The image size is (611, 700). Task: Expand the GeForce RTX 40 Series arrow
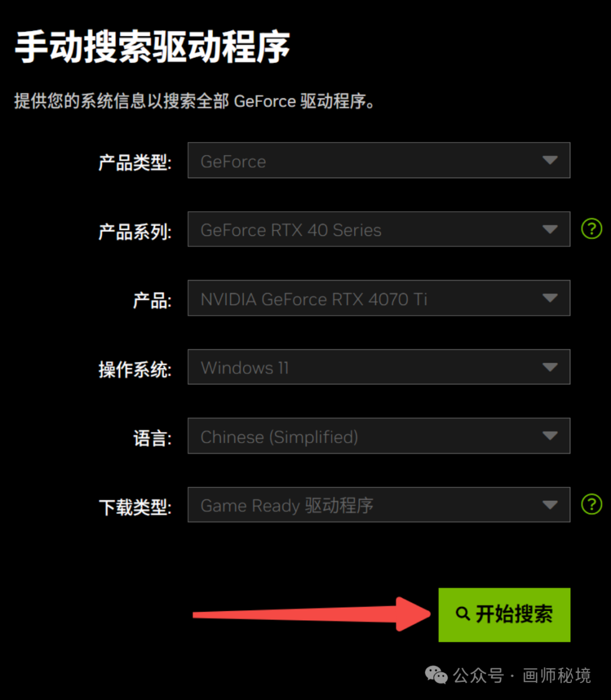550,229
